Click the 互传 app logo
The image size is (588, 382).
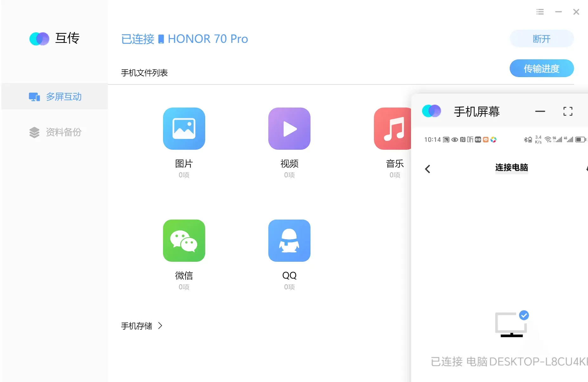pyautogui.click(x=39, y=39)
